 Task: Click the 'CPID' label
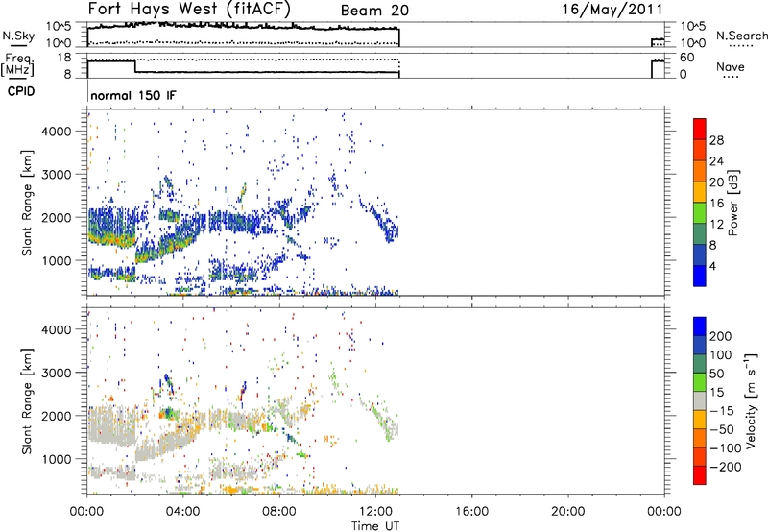21,91
